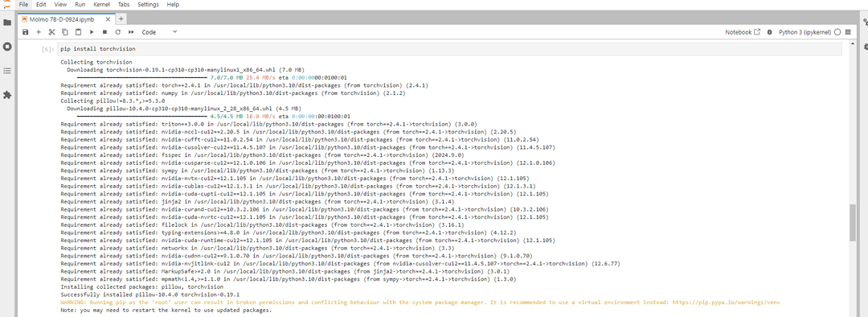This screenshot has width=868, height=317.
Task: Switch kernel via Python 3 (ipykernel)
Action: coord(805,32)
